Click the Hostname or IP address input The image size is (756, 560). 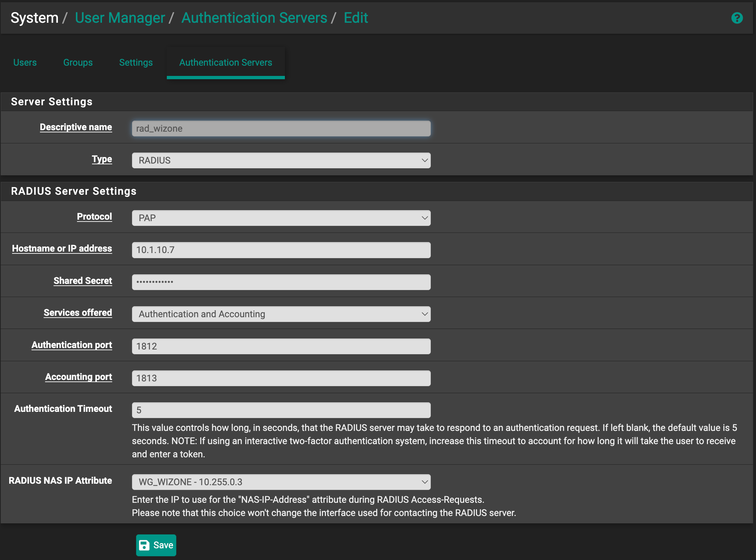pyautogui.click(x=281, y=250)
